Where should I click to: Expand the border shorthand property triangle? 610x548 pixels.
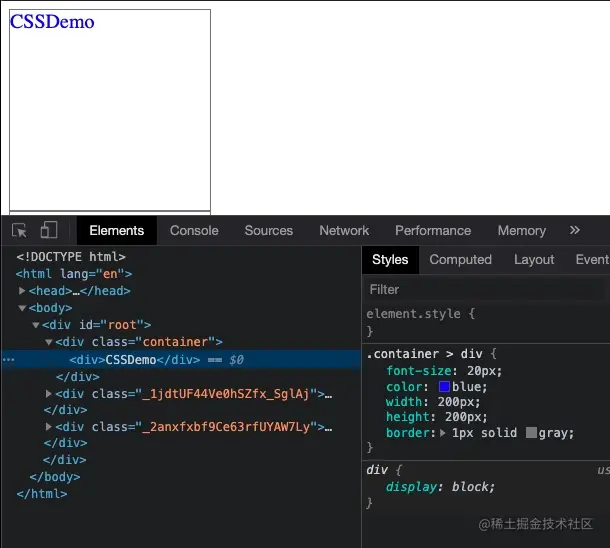[443, 433]
